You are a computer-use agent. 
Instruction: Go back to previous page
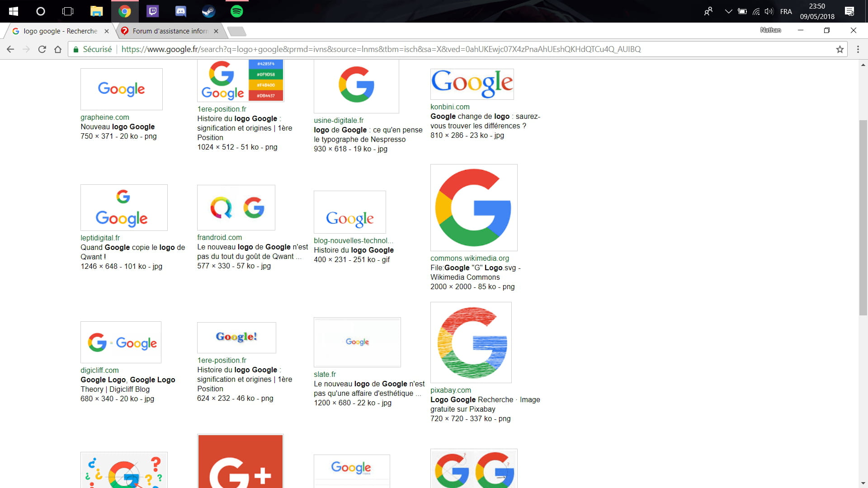(10, 49)
